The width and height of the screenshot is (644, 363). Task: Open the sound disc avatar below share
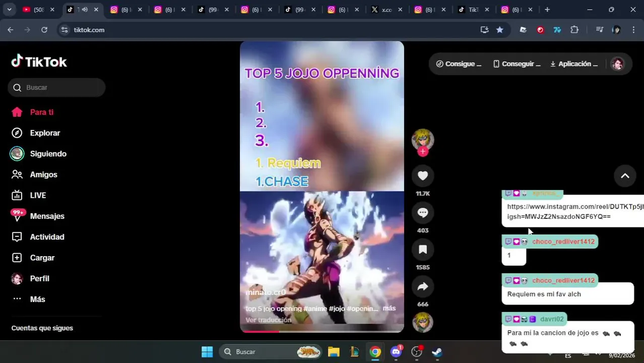tap(423, 322)
